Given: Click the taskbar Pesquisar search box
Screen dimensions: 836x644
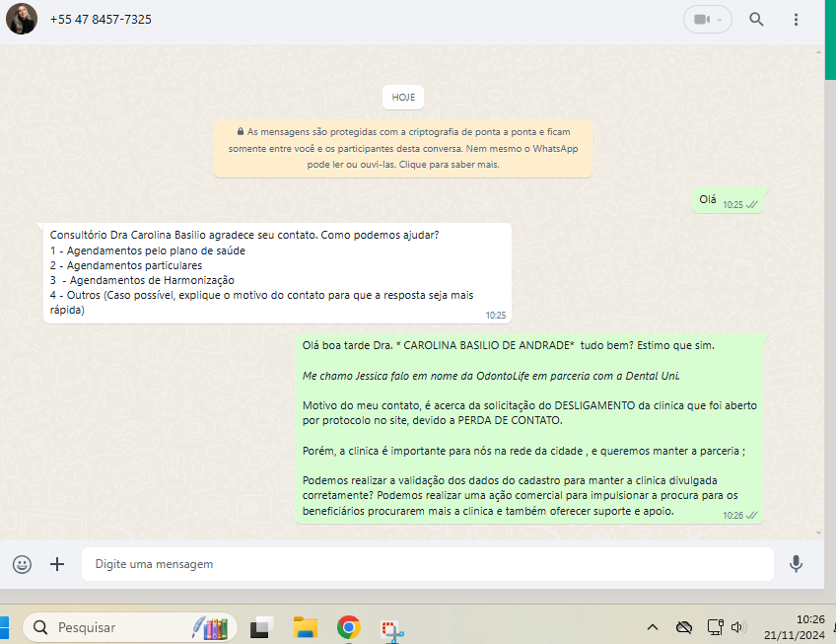Looking at the screenshot, I should pyautogui.click(x=129, y=627).
